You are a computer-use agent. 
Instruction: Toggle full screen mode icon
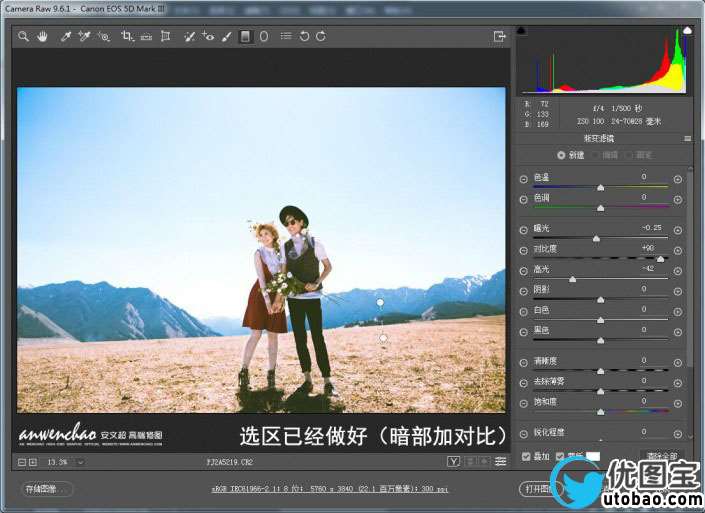(x=499, y=37)
